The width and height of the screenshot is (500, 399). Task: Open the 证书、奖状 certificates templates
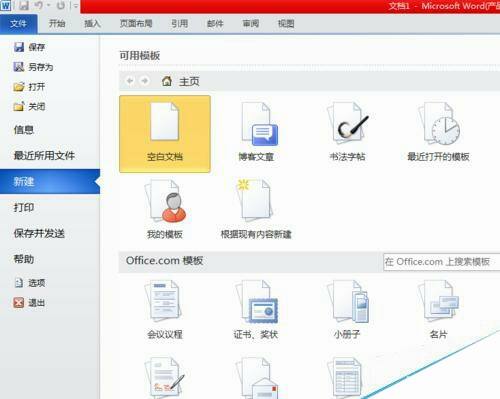[256, 310]
